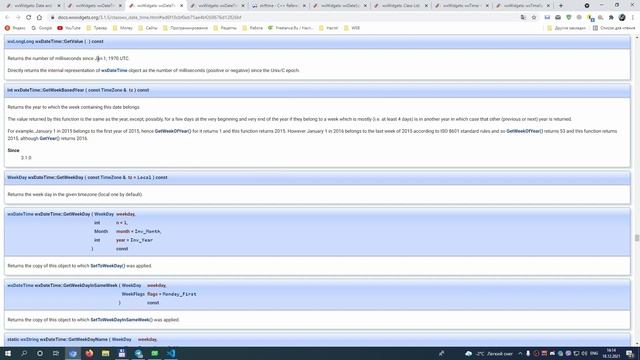The width and height of the screenshot is (640, 360).
Task: Switch to the 'wxWidgets: wxDateSpan' tab
Action: (340, 6)
